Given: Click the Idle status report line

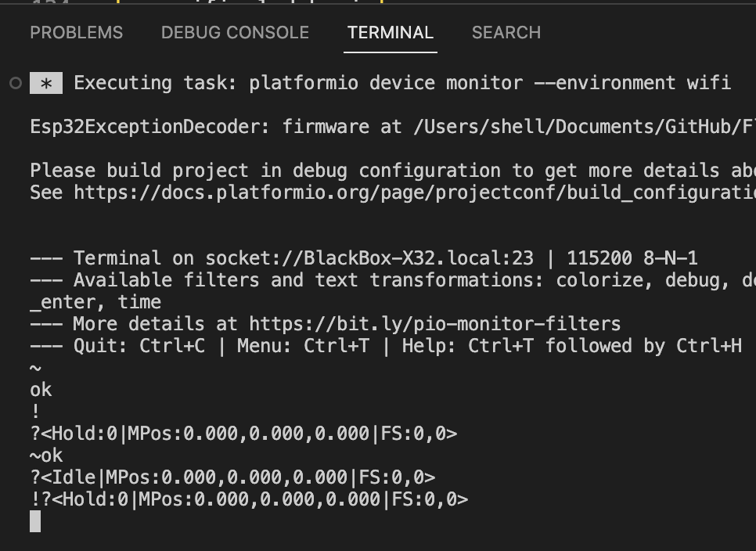Looking at the screenshot, I should tap(227, 477).
